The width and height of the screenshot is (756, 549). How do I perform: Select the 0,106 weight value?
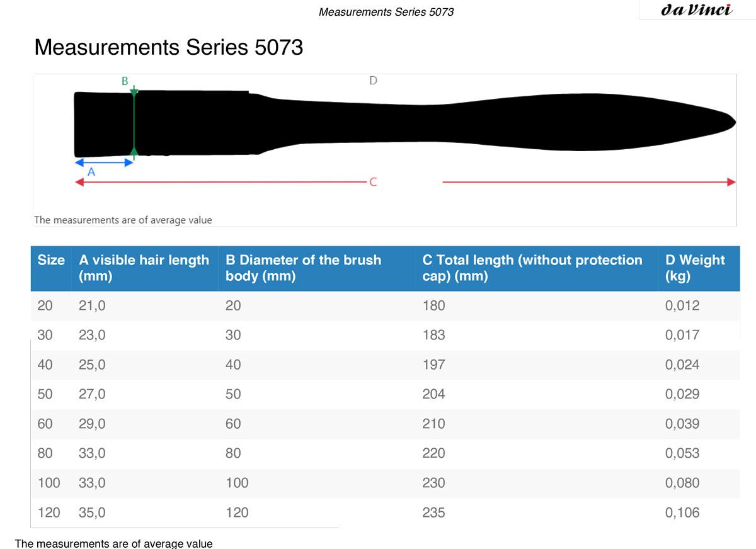click(682, 513)
